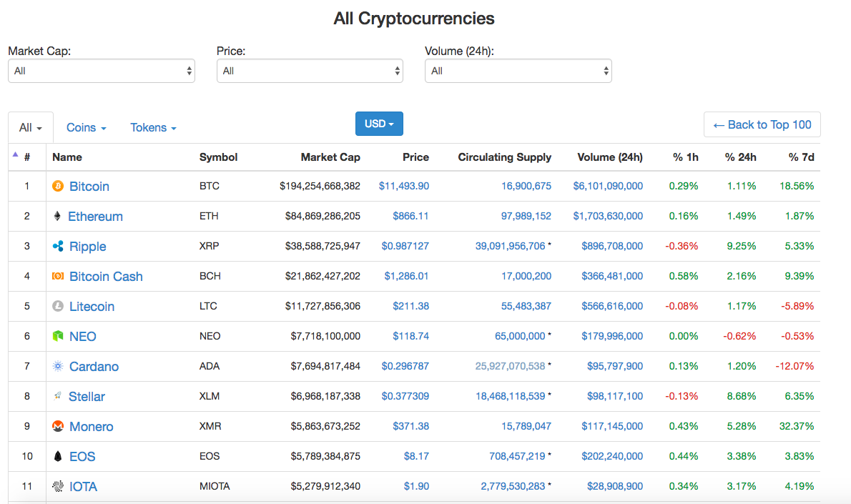Sort by the Symbol column header
The image size is (851, 504).
coord(218,157)
